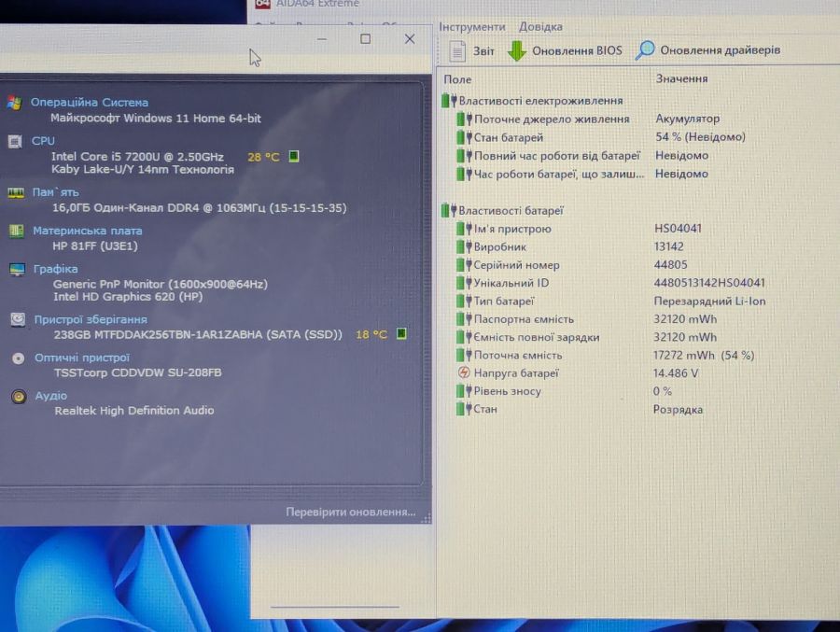Click the value 17272 mWh (54 %)
The width and height of the screenshot is (840, 632).
704,355
